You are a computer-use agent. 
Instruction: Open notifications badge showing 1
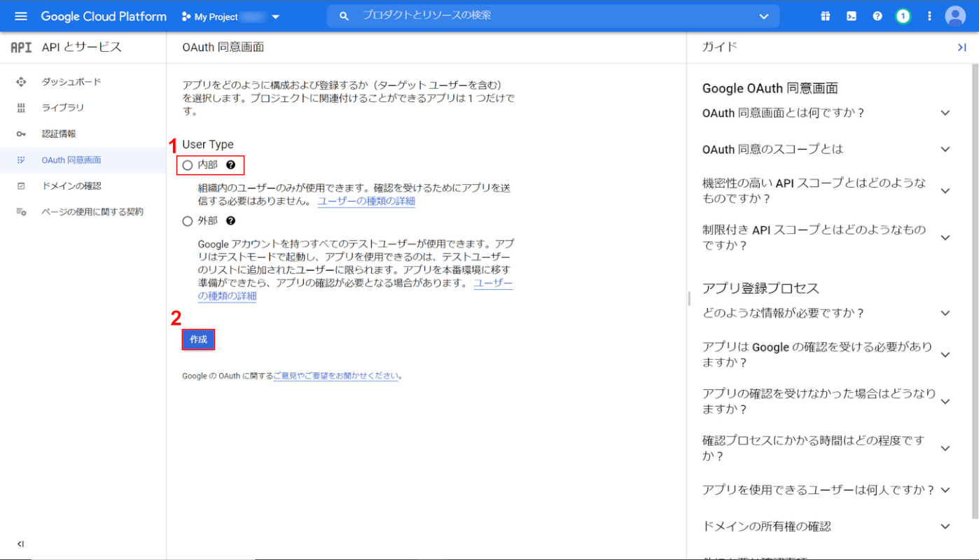pyautogui.click(x=903, y=16)
